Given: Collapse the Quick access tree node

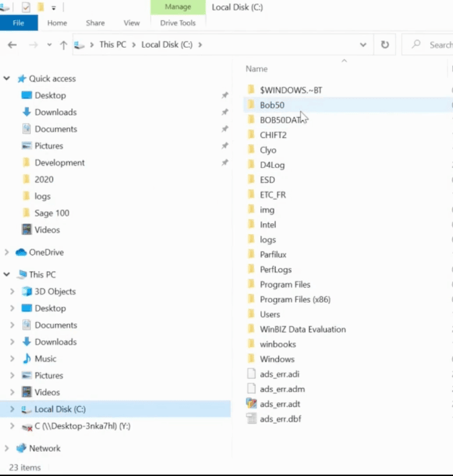Looking at the screenshot, I should 7,79.
